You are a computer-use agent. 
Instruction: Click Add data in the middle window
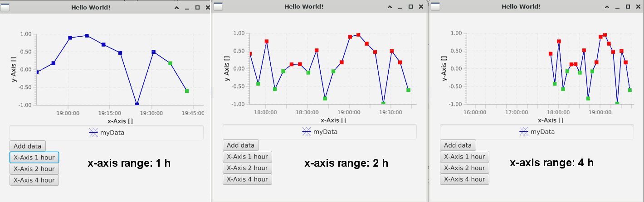240,145
